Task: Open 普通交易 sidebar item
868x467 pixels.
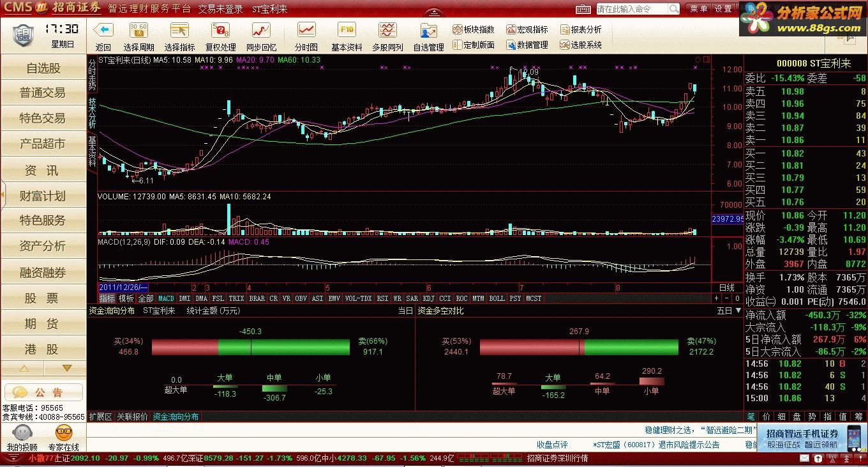Action: 43,93
